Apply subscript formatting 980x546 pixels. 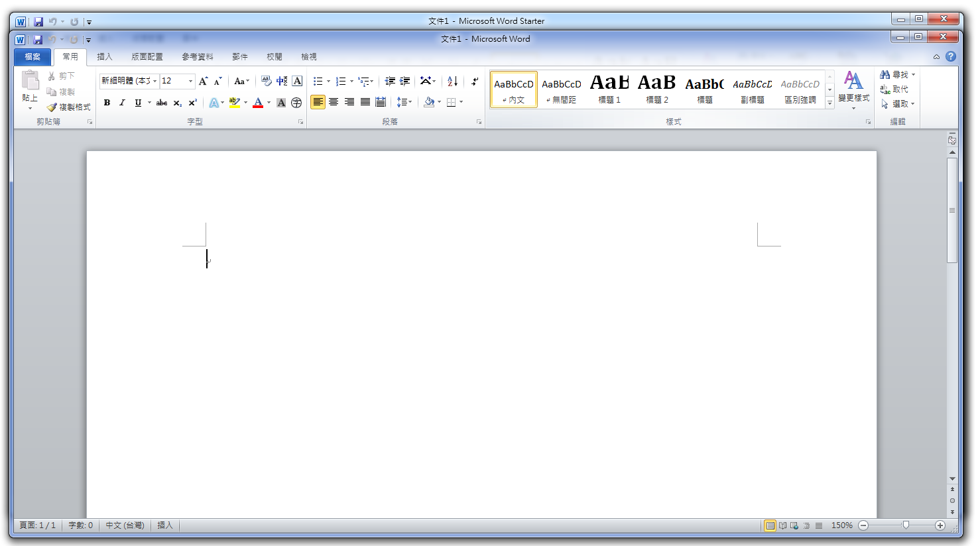[x=177, y=103]
